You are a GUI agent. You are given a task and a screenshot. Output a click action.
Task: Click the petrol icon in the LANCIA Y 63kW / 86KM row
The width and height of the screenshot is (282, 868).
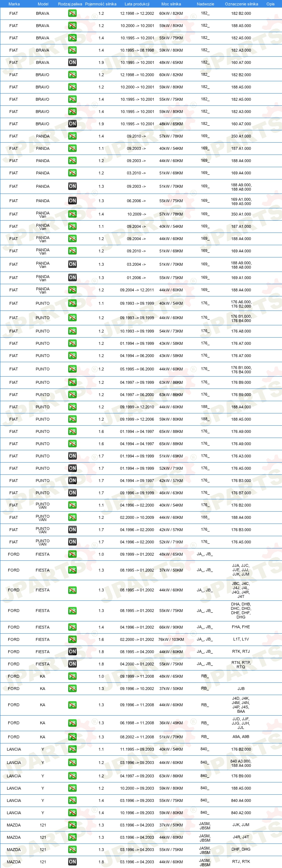72,776
